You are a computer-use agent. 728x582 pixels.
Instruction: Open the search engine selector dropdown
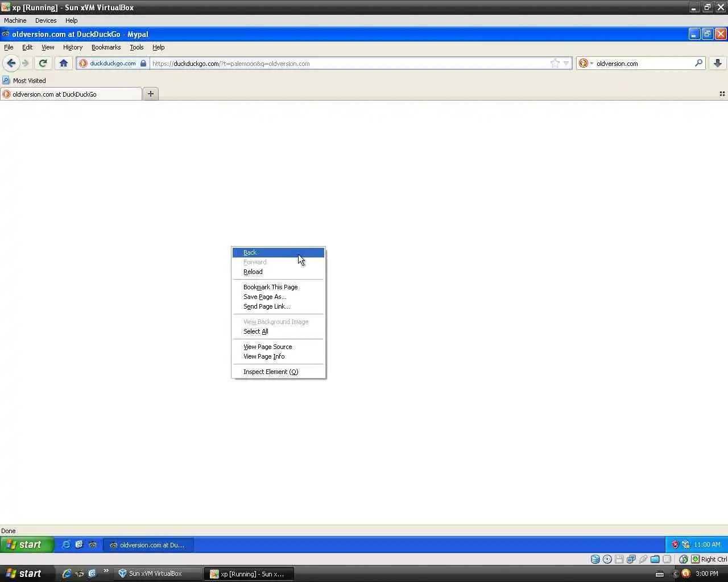(x=586, y=63)
